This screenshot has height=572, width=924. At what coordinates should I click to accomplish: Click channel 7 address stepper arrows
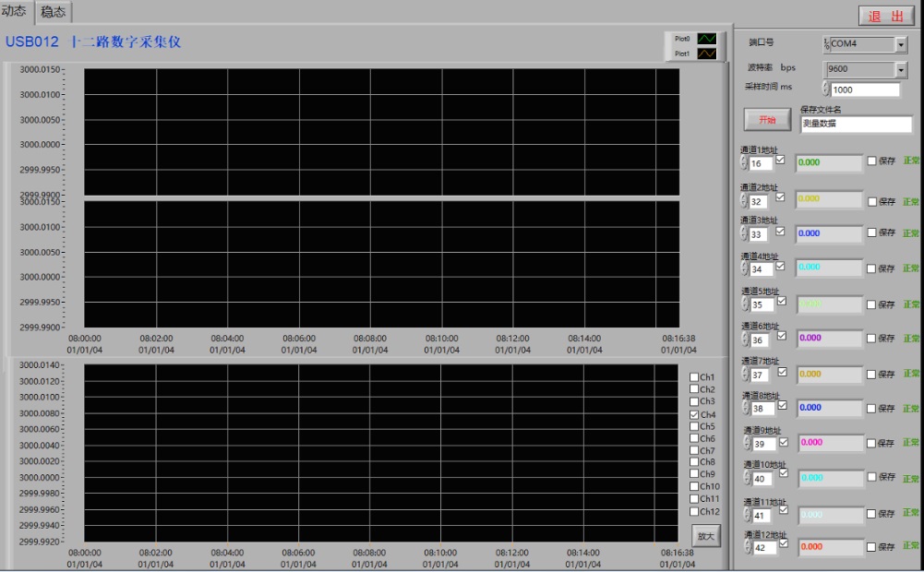click(746, 374)
